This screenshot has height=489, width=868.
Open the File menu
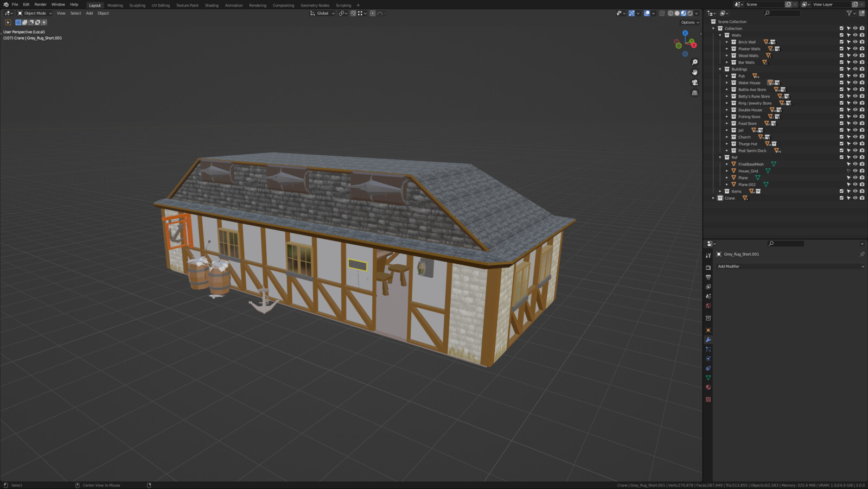(x=15, y=4)
